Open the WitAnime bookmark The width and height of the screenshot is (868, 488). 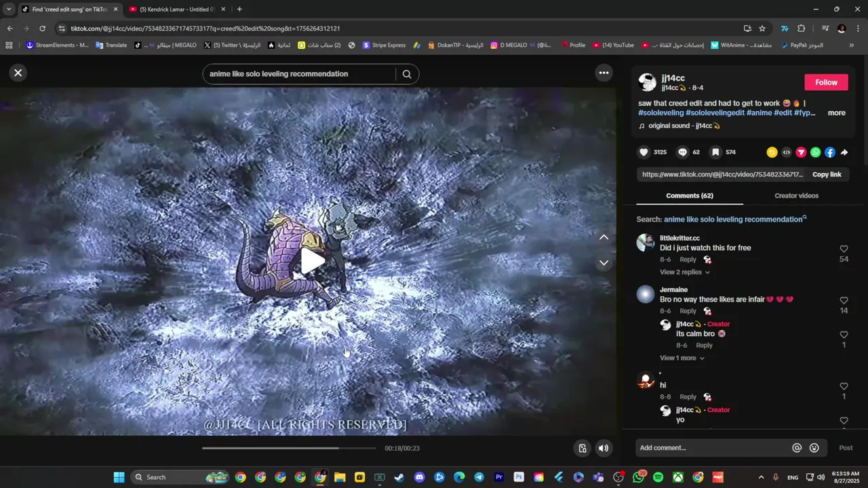[x=743, y=45]
